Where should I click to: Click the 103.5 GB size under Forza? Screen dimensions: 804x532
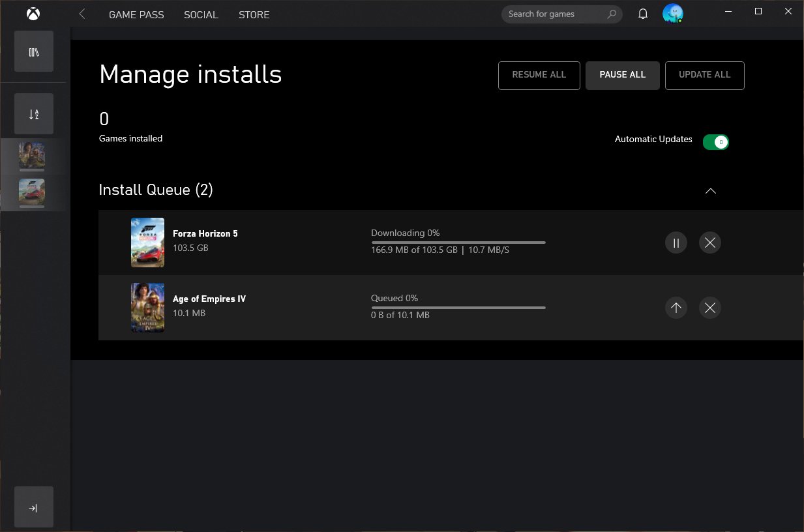pyautogui.click(x=190, y=248)
